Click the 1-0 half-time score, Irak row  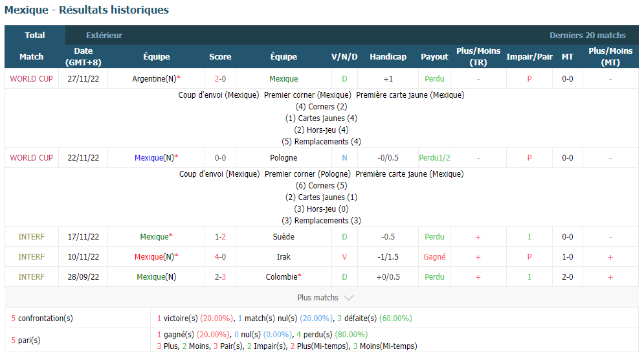pyautogui.click(x=568, y=257)
